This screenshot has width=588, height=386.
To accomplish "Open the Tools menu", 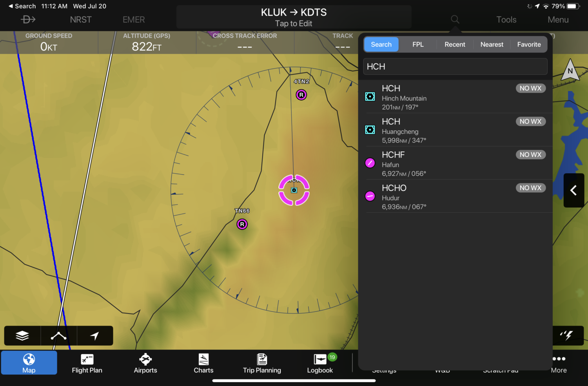I will point(506,19).
